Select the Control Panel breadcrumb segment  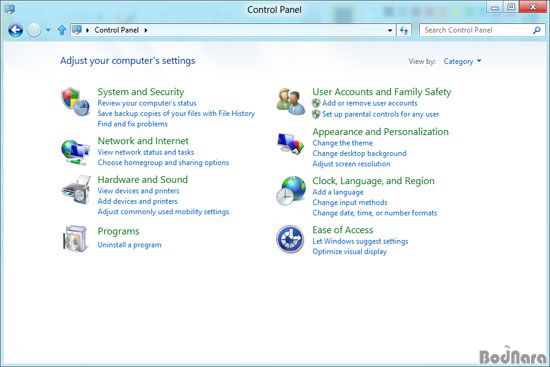click(x=116, y=30)
